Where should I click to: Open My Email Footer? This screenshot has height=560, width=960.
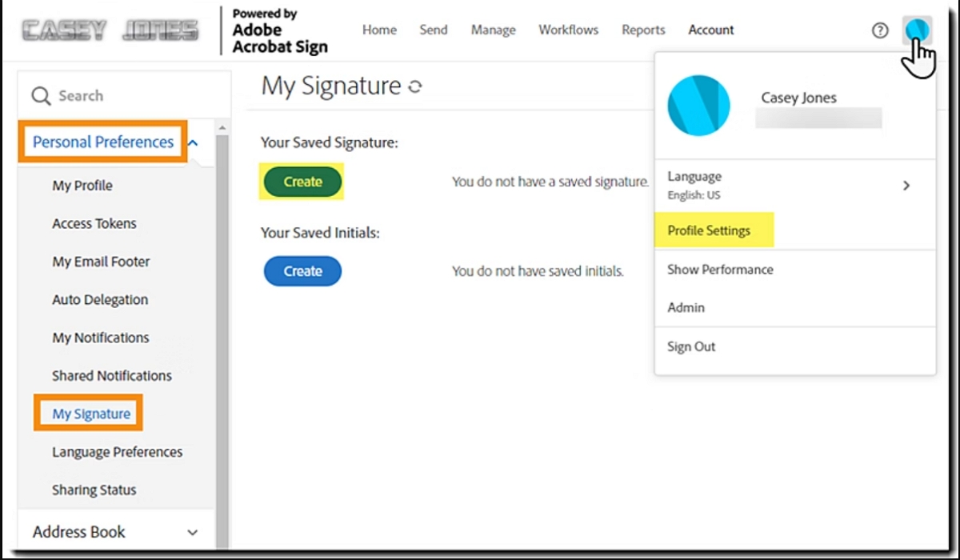coord(101,262)
